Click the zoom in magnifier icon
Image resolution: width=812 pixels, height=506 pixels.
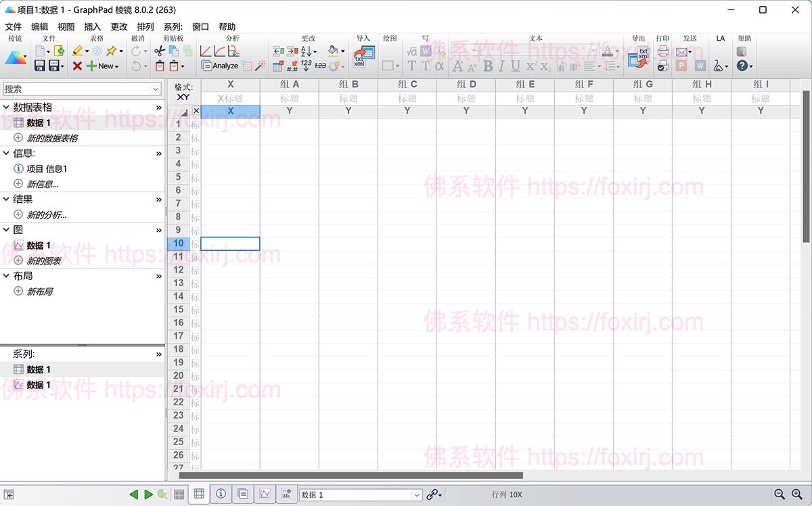coord(798,495)
